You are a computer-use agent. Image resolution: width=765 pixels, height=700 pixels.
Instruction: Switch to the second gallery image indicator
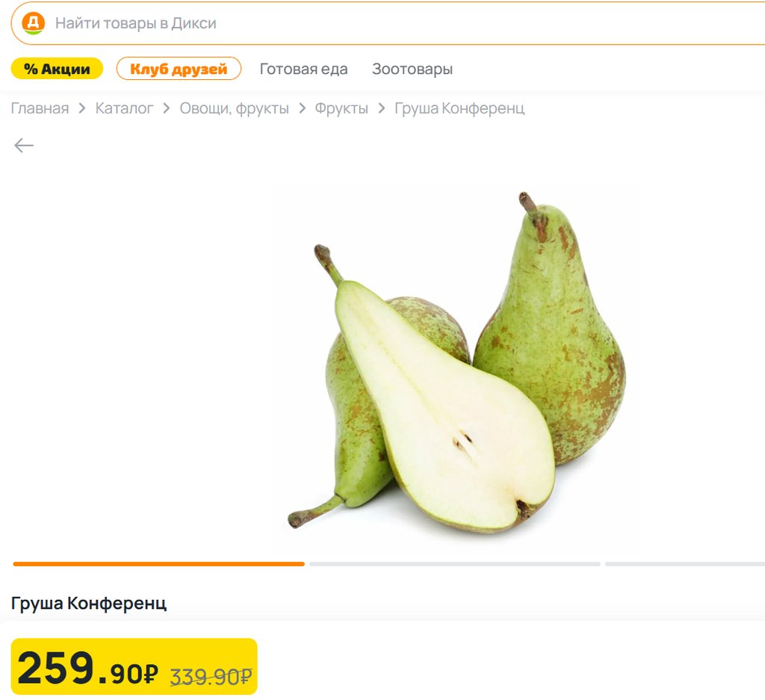click(x=455, y=564)
